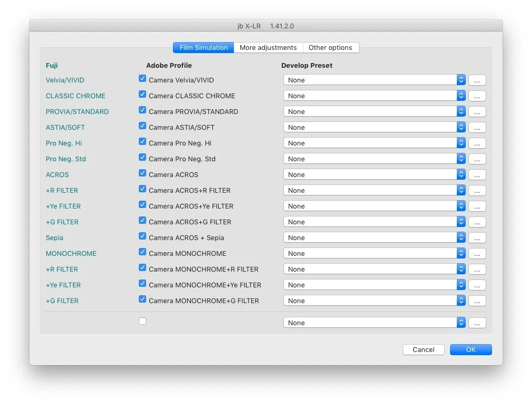Check the empty unlabeled bottom checkbox
Screen dimensions: 532x404
coord(142,321)
